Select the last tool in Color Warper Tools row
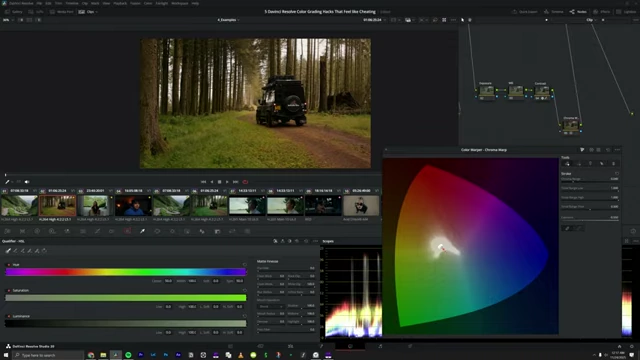Image resolution: width=640 pixels, height=360 pixels. tap(613, 163)
